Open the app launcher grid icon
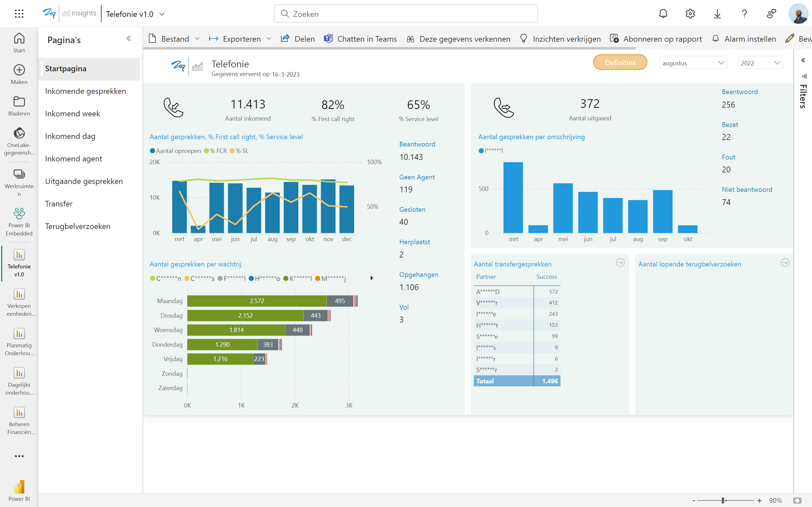This screenshot has width=812, height=507. click(19, 14)
